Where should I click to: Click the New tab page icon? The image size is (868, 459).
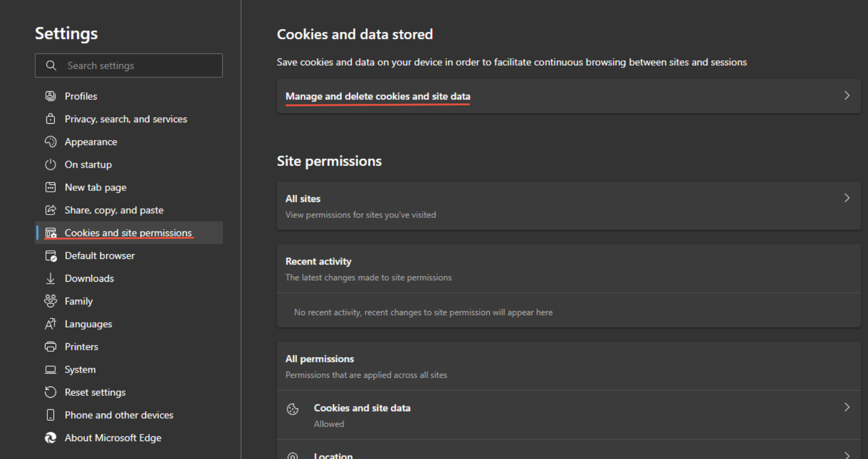pos(50,187)
